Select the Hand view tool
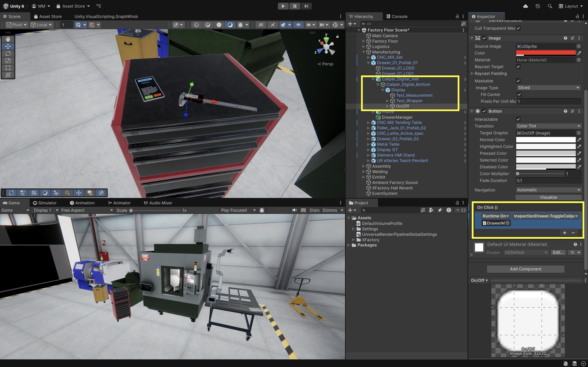The height and width of the screenshot is (367, 588). coord(8,39)
